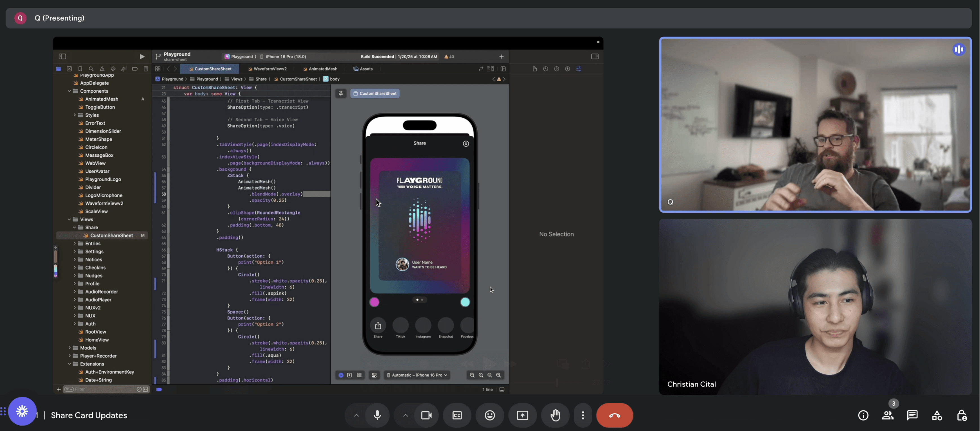Show the file inspector in Xcode

tap(534, 69)
